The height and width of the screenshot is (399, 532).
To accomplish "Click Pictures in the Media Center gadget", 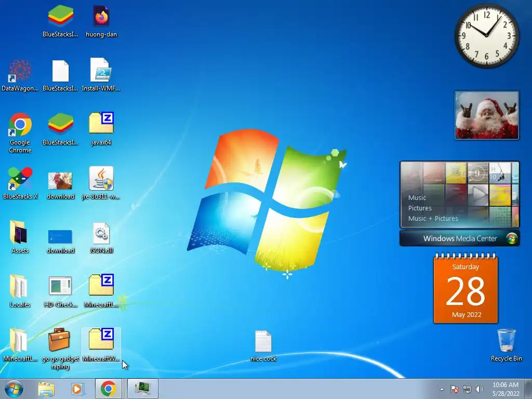I will [420, 208].
